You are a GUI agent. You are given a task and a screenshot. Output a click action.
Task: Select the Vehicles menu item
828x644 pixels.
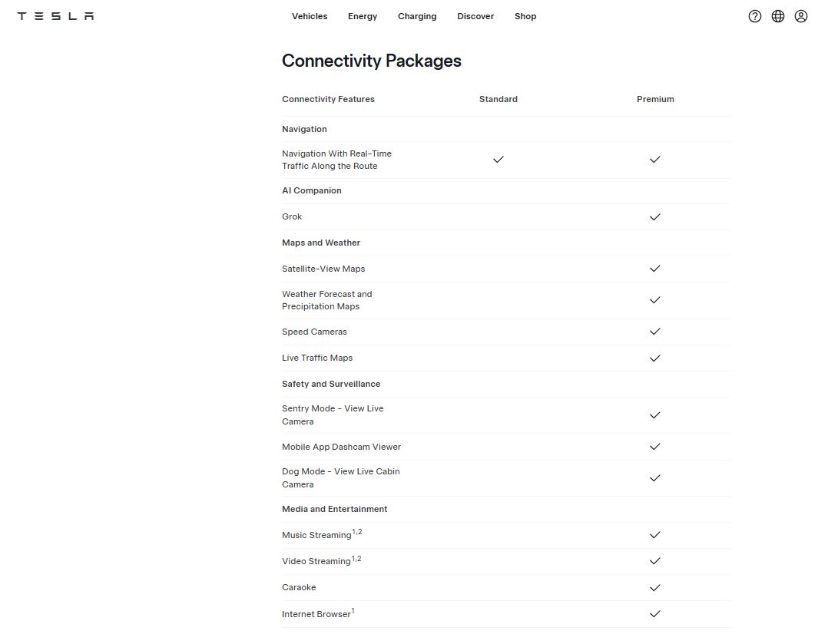310,16
